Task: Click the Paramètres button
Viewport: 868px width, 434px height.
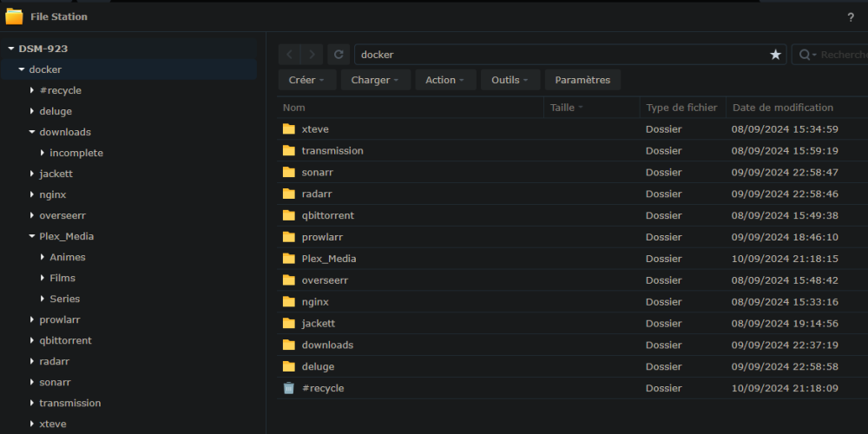Action: (582, 80)
